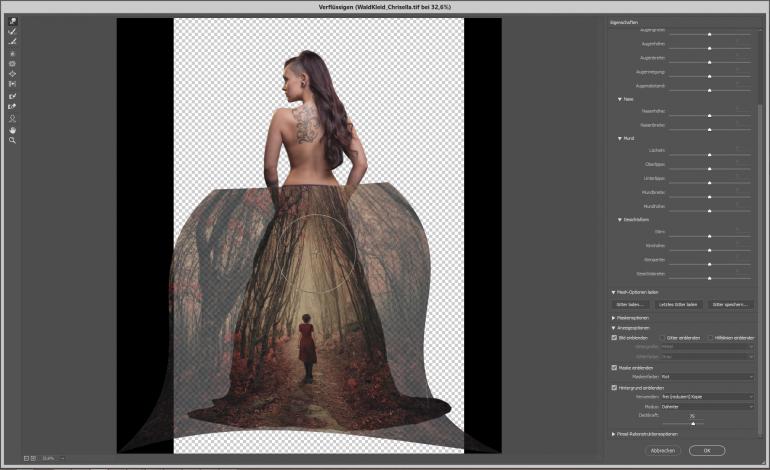Viewport: 770px width, 470px height.
Task: Click the Augenhöhe slider handle
Action: (709, 48)
